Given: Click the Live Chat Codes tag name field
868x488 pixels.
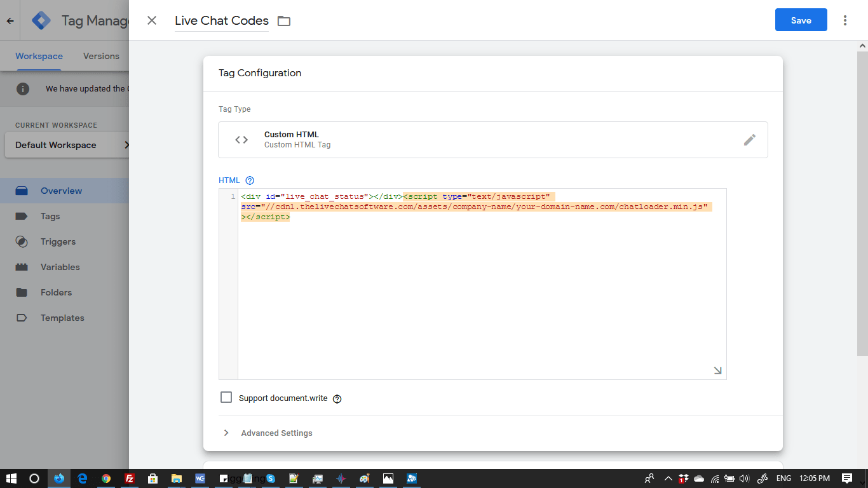Looking at the screenshot, I should [222, 20].
